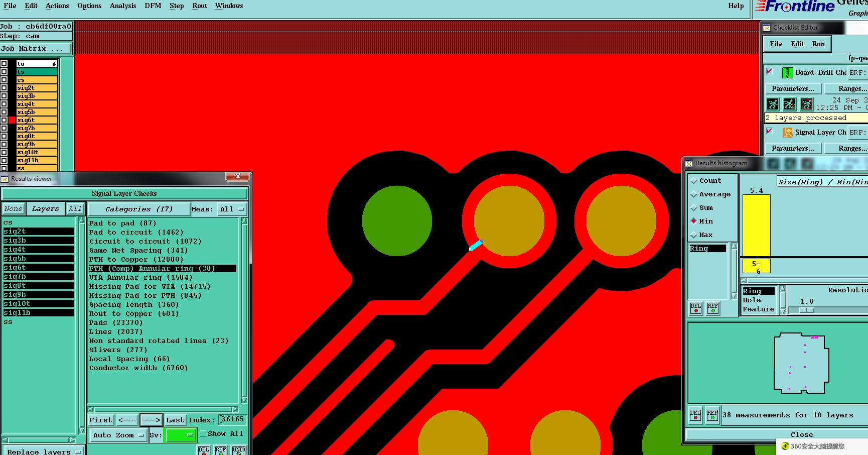Open the Job Matrix menu button
The image size is (868, 455).
36,49
